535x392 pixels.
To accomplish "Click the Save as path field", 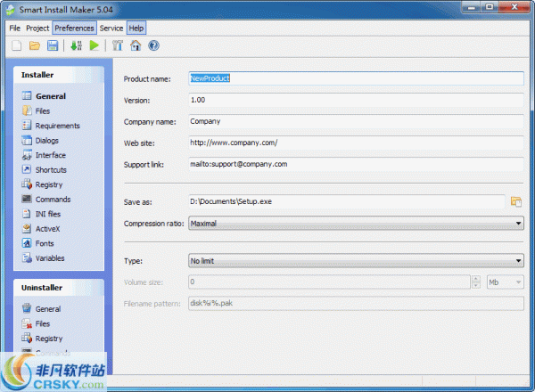I will click(347, 201).
